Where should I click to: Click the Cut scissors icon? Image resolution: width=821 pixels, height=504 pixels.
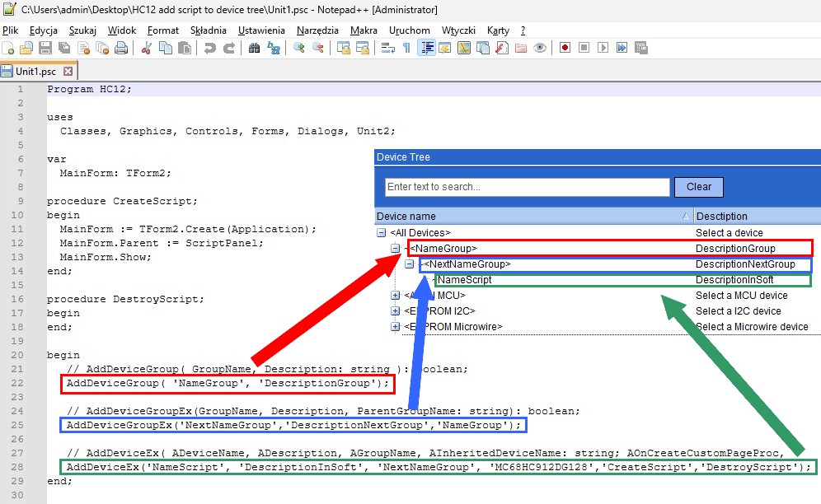tap(147, 49)
